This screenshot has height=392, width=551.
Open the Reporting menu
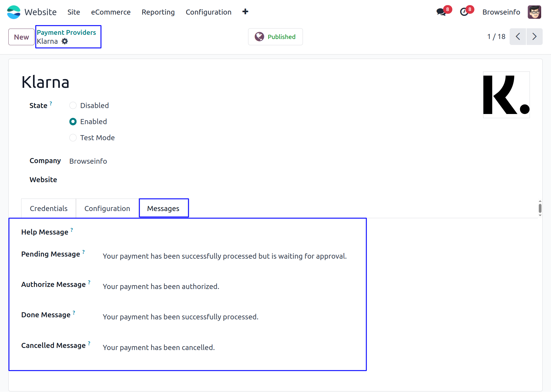pos(158,12)
